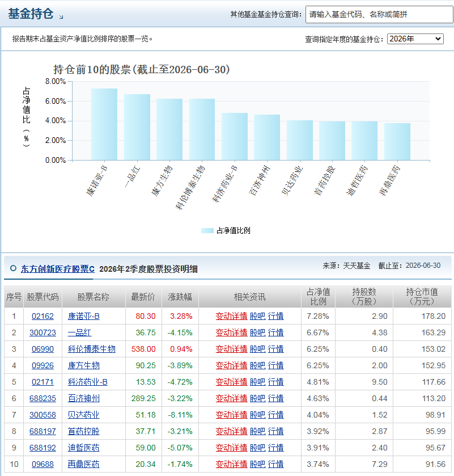Open stock code 09688 link
454x476 pixels.
[43, 464]
